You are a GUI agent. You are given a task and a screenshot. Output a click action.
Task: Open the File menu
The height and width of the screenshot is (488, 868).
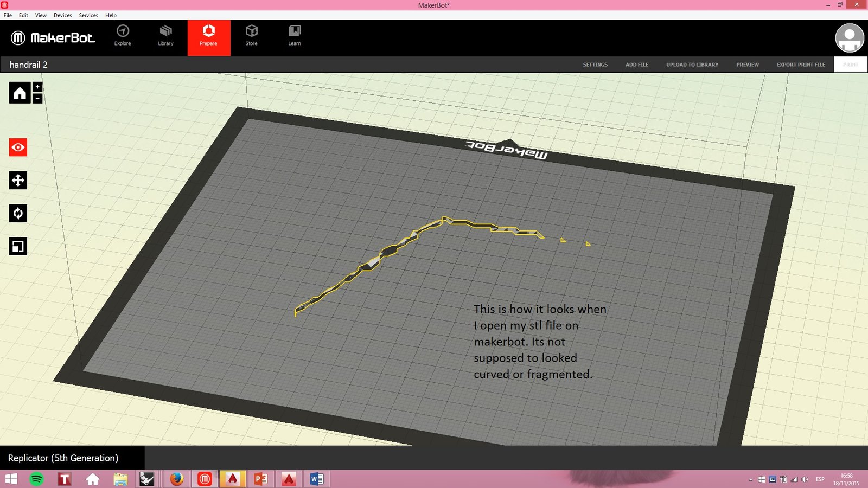pyautogui.click(x=8, y=15)
